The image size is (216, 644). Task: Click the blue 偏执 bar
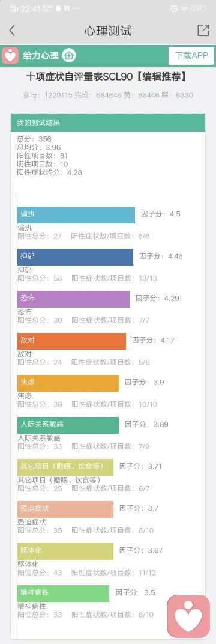tap(76, 215)
